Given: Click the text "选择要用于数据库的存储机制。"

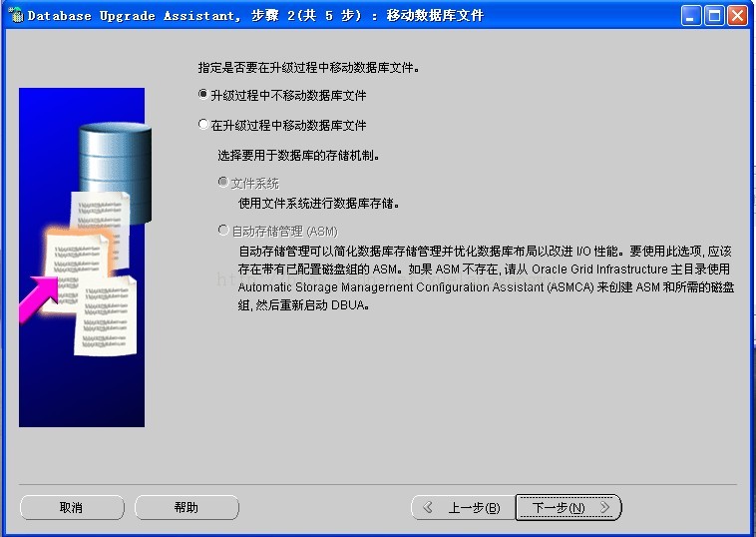Looking at the screenshot, I should pos(298,156).
